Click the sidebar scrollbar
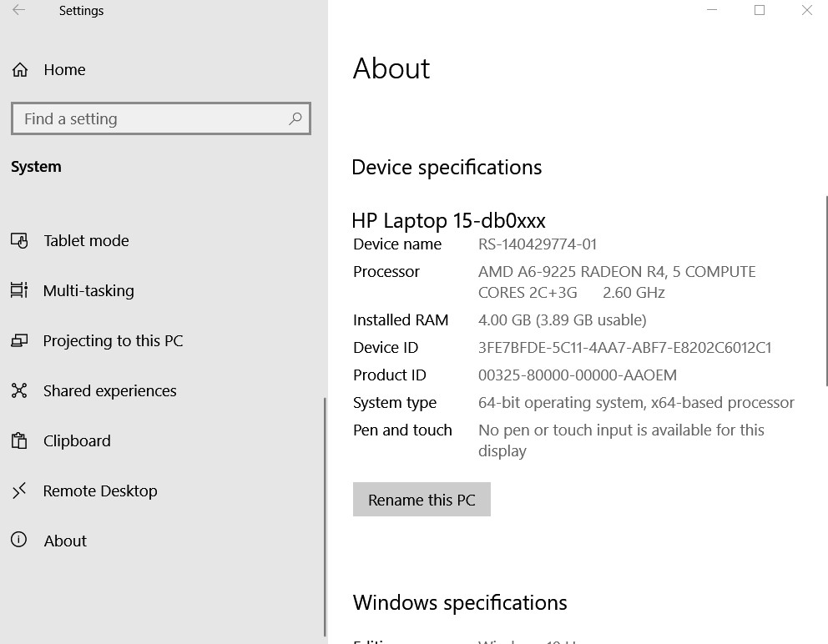828x644 pixels. 325,517
